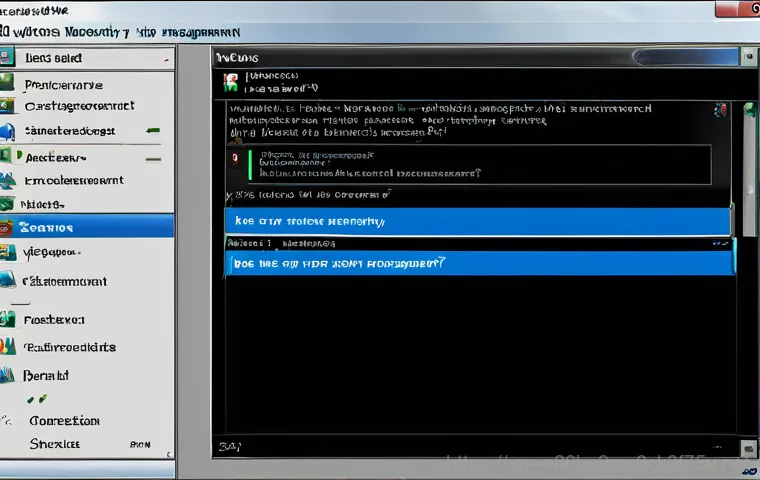Click the blue icon next to the 'Benald' item
760x480 pixels.
click(x=9, y=376)
